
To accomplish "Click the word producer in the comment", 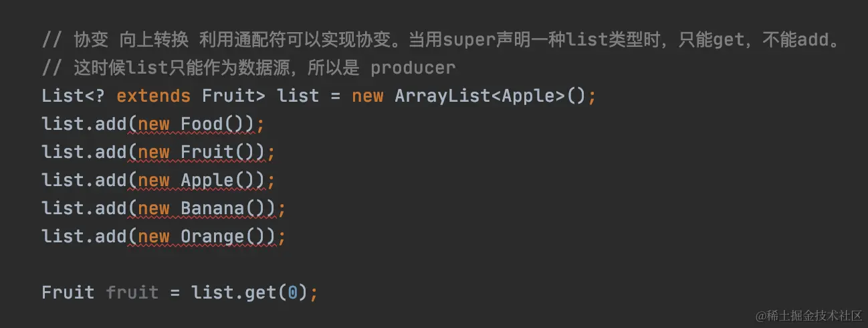I will 413,68.
